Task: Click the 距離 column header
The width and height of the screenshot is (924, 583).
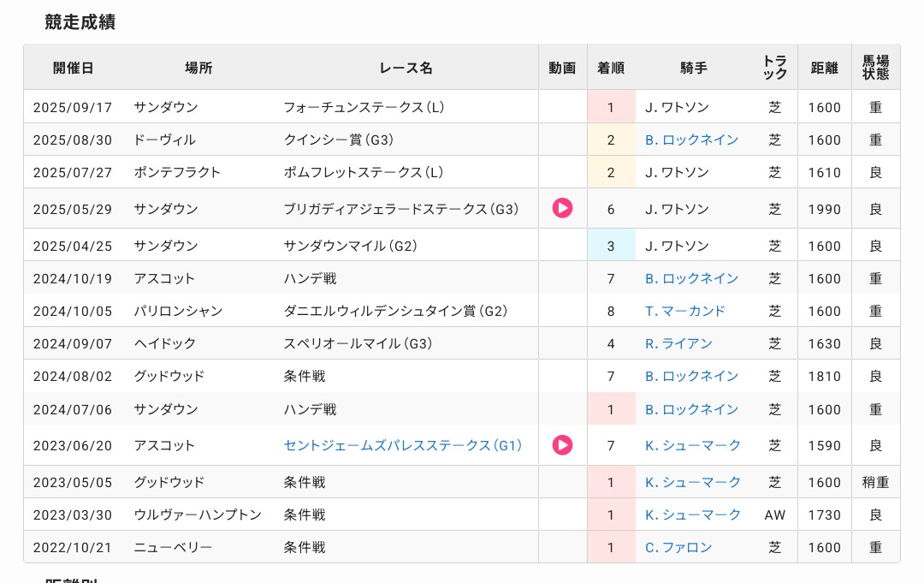Action: 824,68
